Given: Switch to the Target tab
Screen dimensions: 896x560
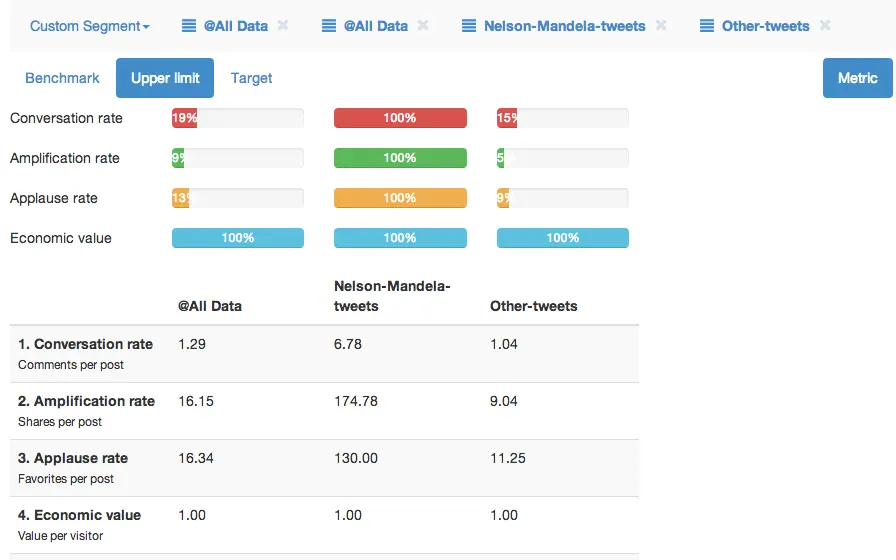Looking at the screenshot, I should [251, 78].
